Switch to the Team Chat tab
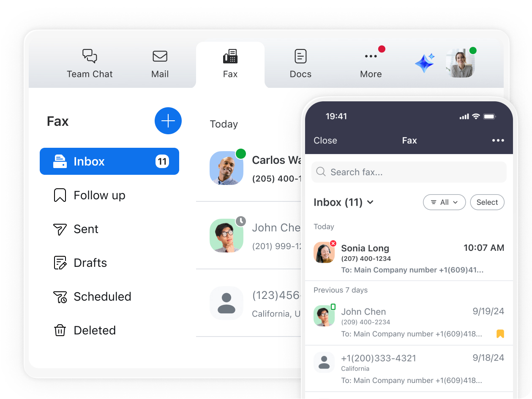The width and height of the screenshot is (532, 399). [x=90, y=63]
